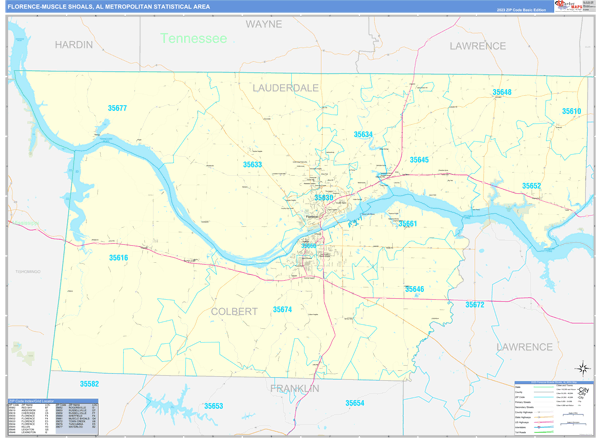Select ZIP code 35648 label
This screenshot has width=600, height=438.
501,92
